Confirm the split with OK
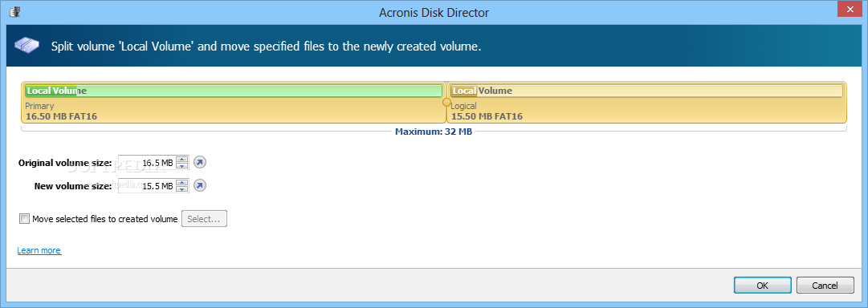The height and width of the screenshot is (308, 868). point(762,286)
